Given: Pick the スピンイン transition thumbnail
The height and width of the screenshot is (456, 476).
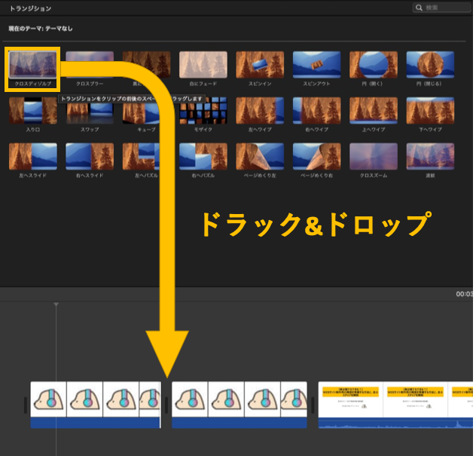Looking at the screenshot, I should [x=260, y=64].
